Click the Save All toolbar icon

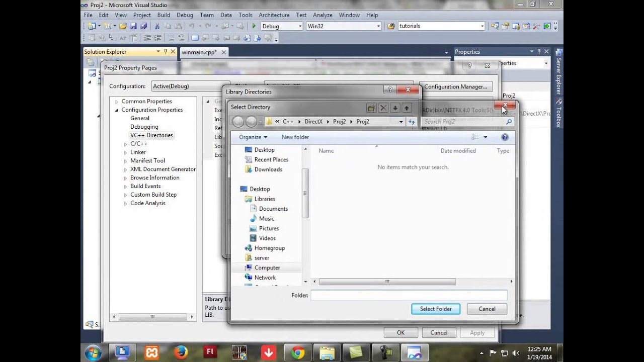coord(144,26)
